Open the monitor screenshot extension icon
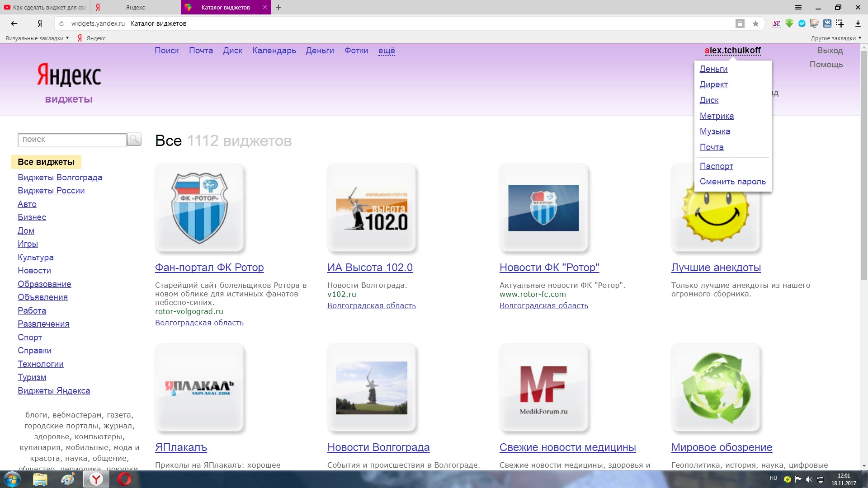The width and height of the screenshot is (868, 488). pos(814,23)
